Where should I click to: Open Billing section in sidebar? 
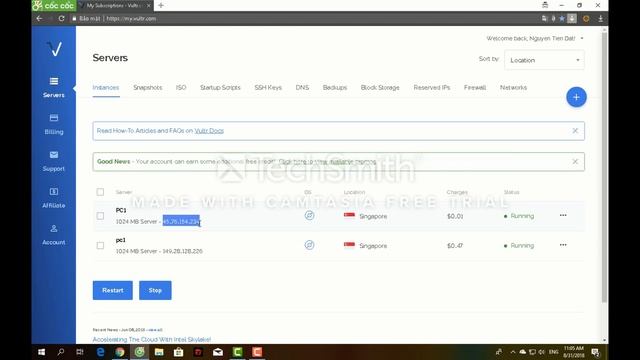pos(53,124)
